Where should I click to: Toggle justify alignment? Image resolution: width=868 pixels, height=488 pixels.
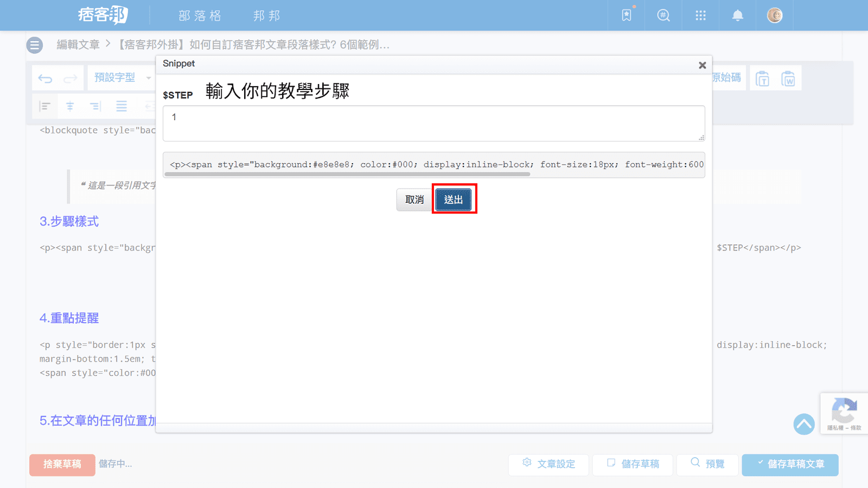click(x=122, y=106)
